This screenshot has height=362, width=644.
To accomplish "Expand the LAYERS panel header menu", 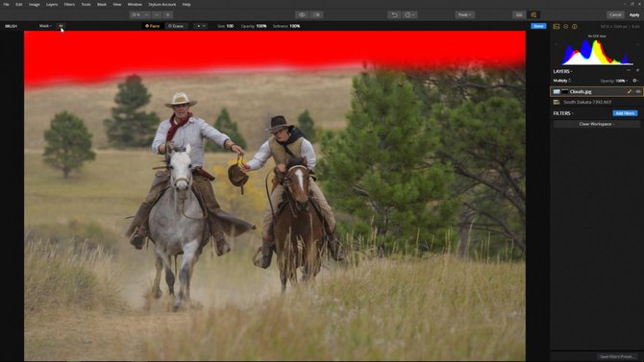I will click(562, 71).
